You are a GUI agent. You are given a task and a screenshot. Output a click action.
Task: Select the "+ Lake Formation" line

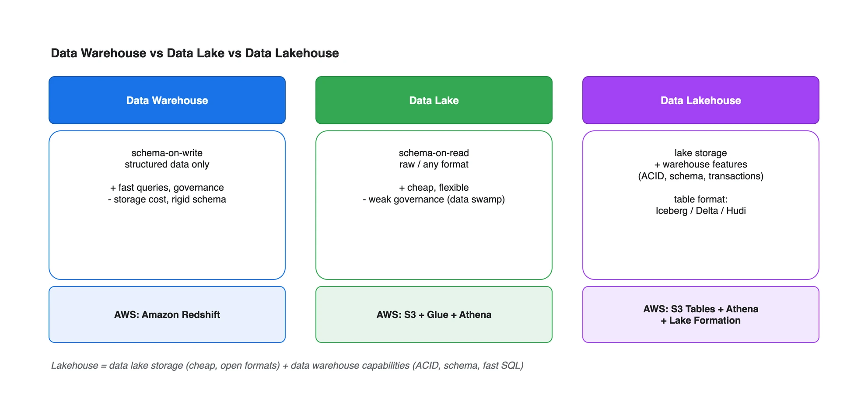click(701, 321)
